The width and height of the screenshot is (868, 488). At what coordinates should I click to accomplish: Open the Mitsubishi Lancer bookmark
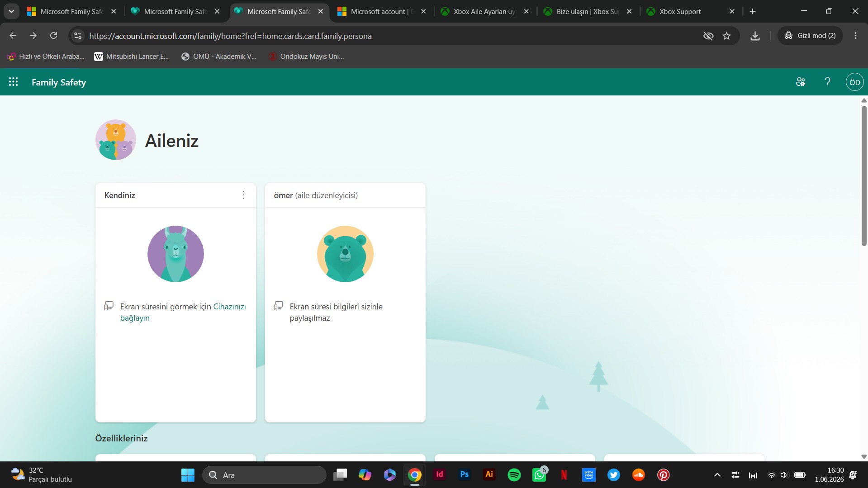click(131, 57)
